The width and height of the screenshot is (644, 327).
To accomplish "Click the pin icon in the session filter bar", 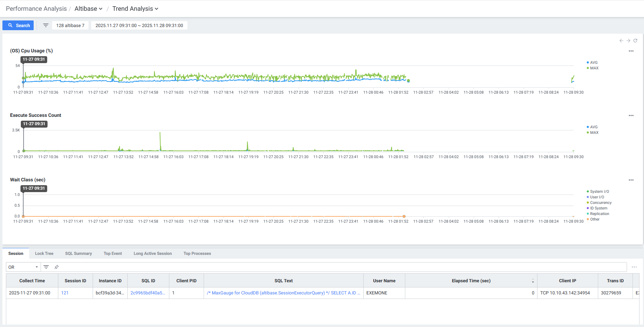I will pos(57,267).
